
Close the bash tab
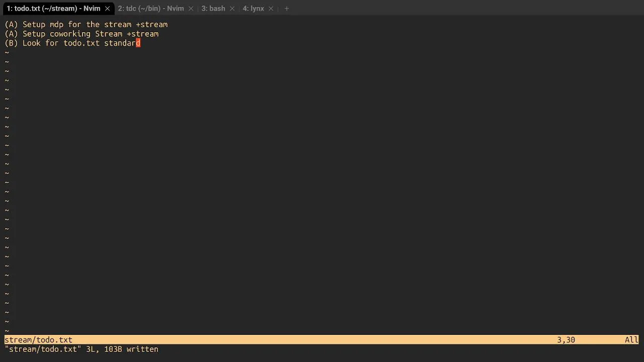(232, 9)
